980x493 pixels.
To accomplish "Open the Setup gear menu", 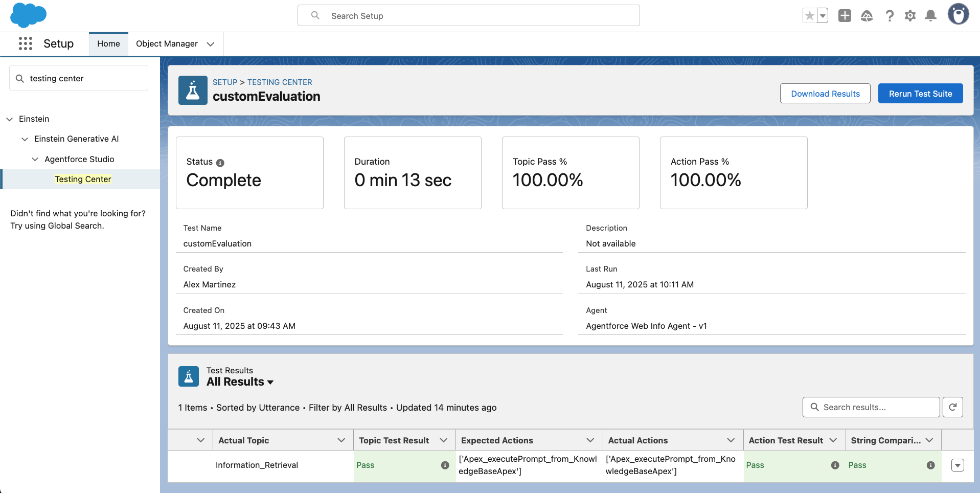I will click(910, 16).
